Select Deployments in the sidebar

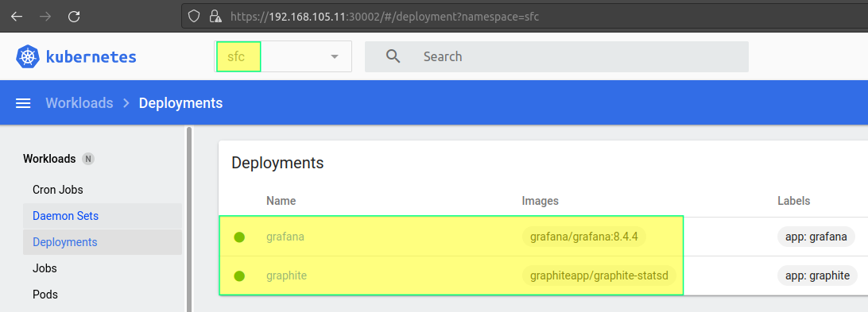(x=103, y=242)
